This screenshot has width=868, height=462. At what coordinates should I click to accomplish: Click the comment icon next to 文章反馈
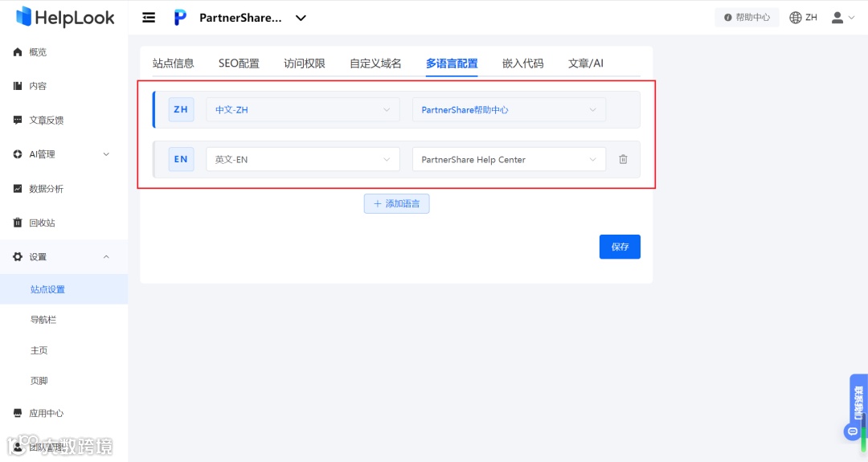pyautogui.click(x=18, y=120)
